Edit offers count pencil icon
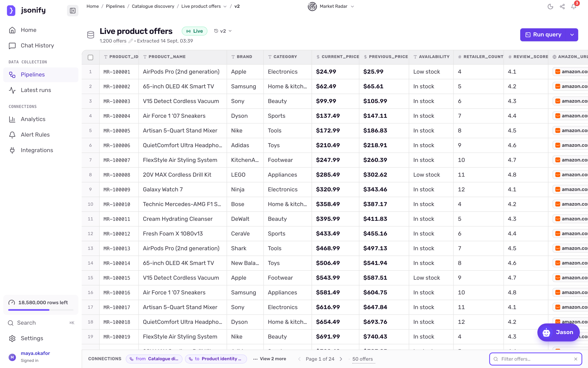588x368 pixels. click(130, 41)
